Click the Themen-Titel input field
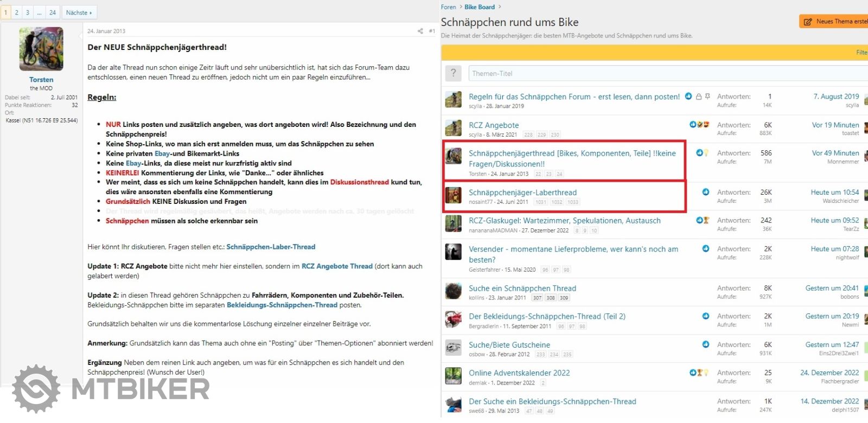Viewport: 868px width, 423px height. 667,73
